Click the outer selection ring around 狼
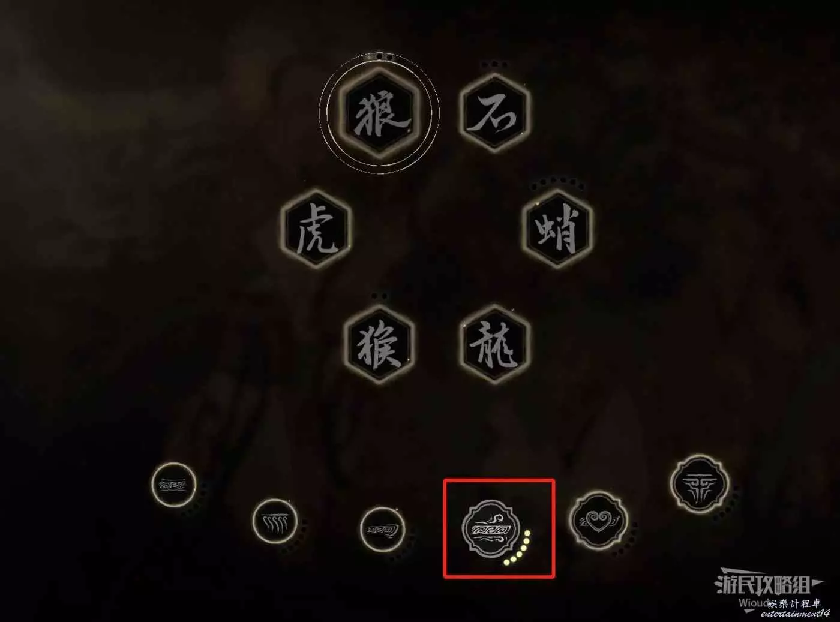 pyautogui.click(x=380, y=113)
